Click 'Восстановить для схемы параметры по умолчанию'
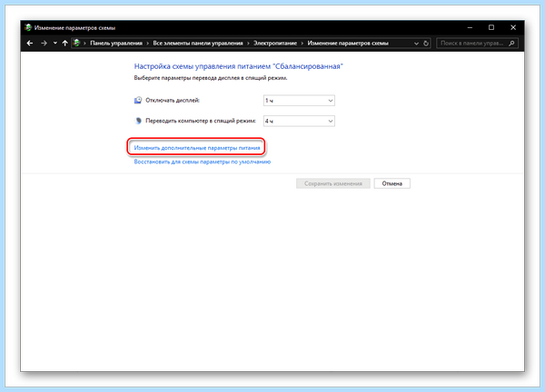 (203, 162)
